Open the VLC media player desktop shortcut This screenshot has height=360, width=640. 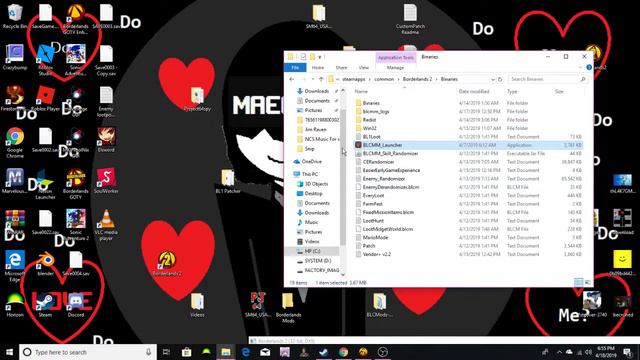click(x=106, y=225)
